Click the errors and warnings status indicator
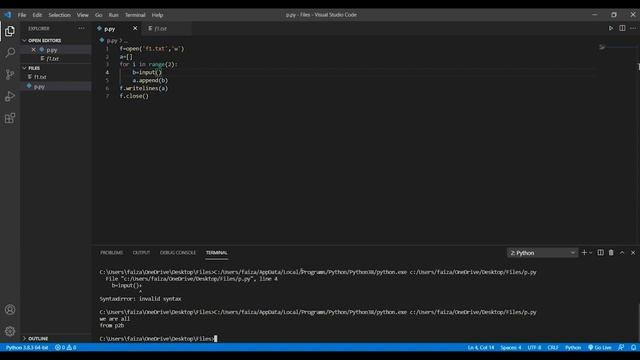Screen dimensions: 640x360 (x=65, y=347)
